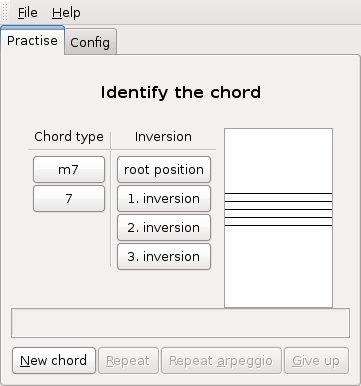The width and height of the screenshot is (361, 386).
Task: Choose the 7 chord type
Action: coord(69,199)
